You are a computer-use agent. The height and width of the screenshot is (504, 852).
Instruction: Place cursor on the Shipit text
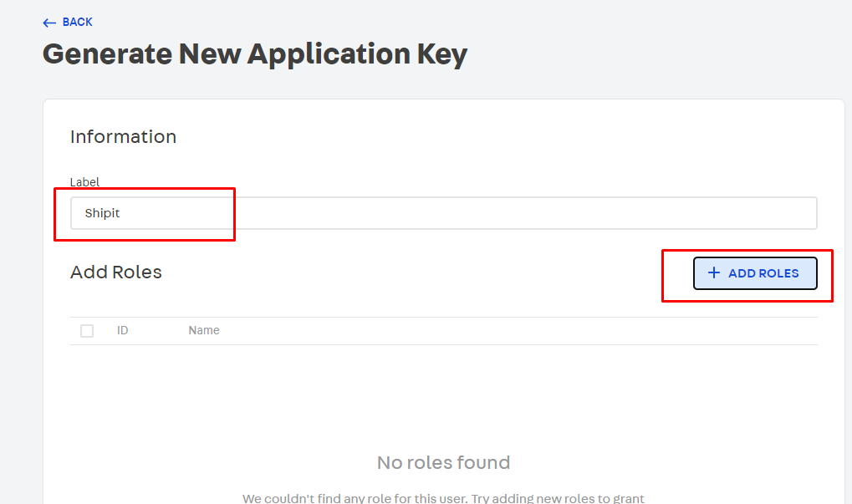click(x=102, y=213)
